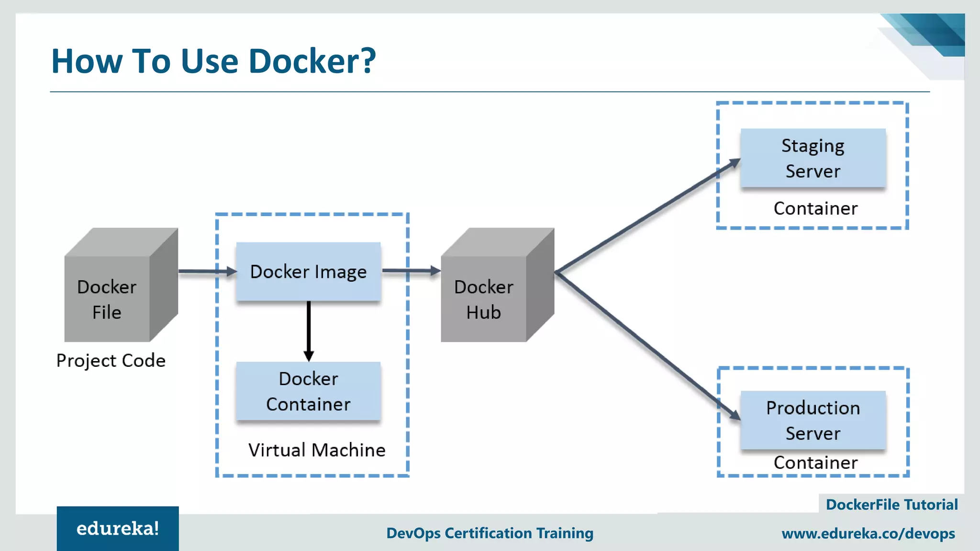Open the www.edureka.co/devops link

click(x=868, y=533)
